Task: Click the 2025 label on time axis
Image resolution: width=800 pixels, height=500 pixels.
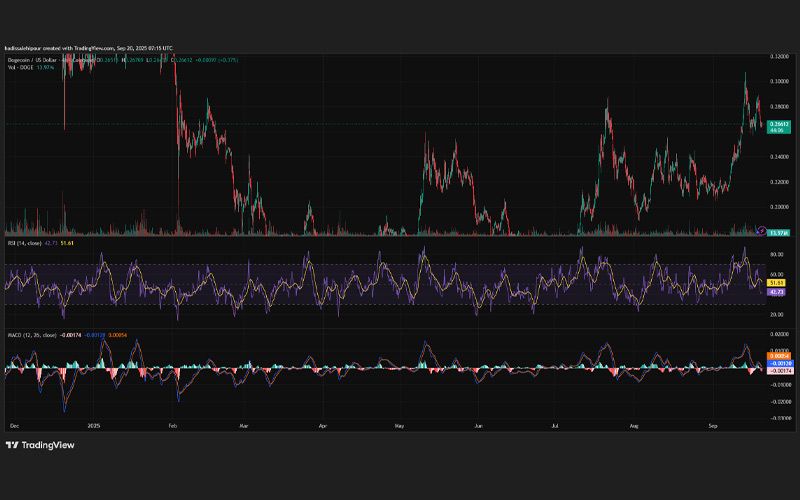Action: [x=94, y=426]
